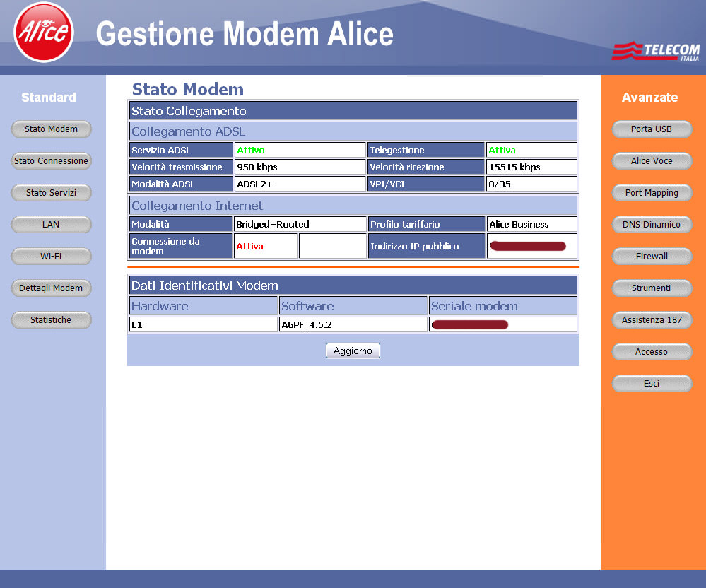Screen dimensions: 706x588
Task: Click the Collegamento ADSL subheader
Action: tap(353, 131)
